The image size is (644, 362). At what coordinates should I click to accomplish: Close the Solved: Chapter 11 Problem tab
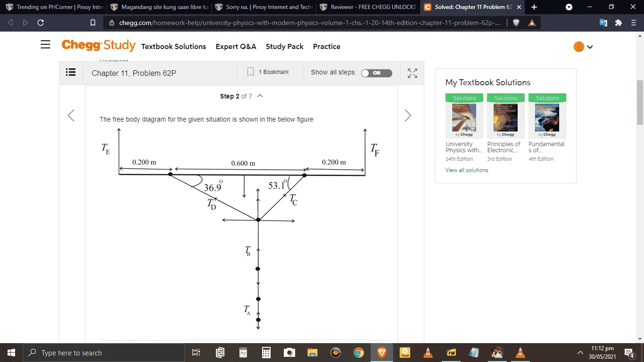tap(519, 7)
